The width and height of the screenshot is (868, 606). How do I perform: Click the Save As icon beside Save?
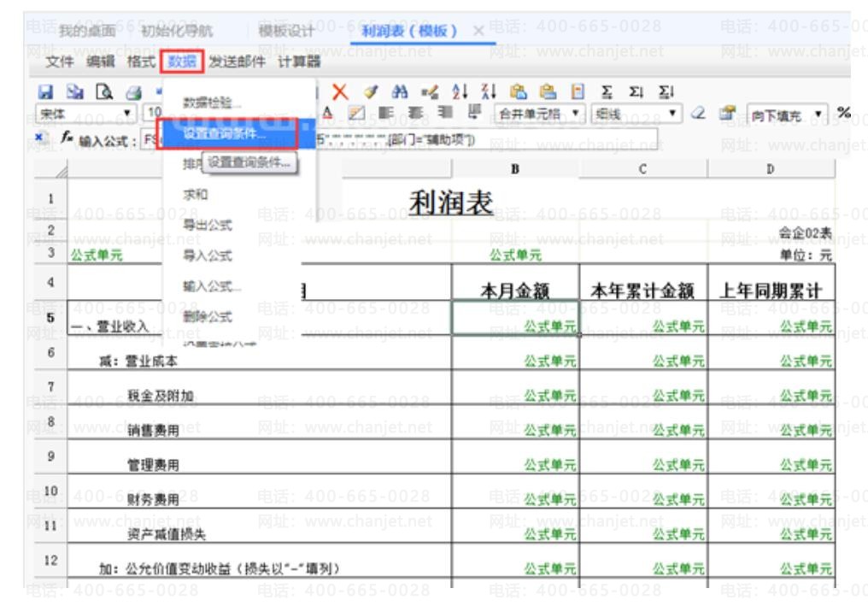coord(74,92)
